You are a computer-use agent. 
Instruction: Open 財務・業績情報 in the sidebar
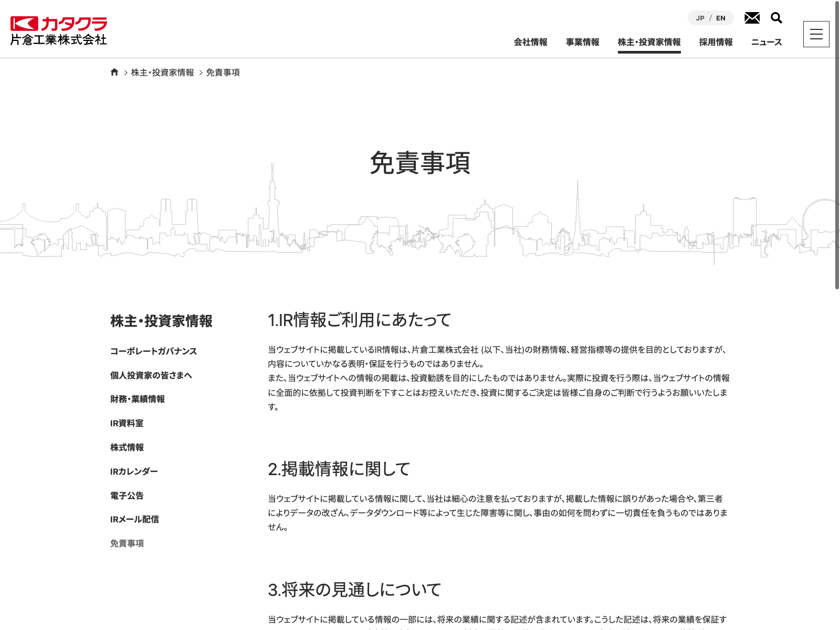[x=137, y=399]
